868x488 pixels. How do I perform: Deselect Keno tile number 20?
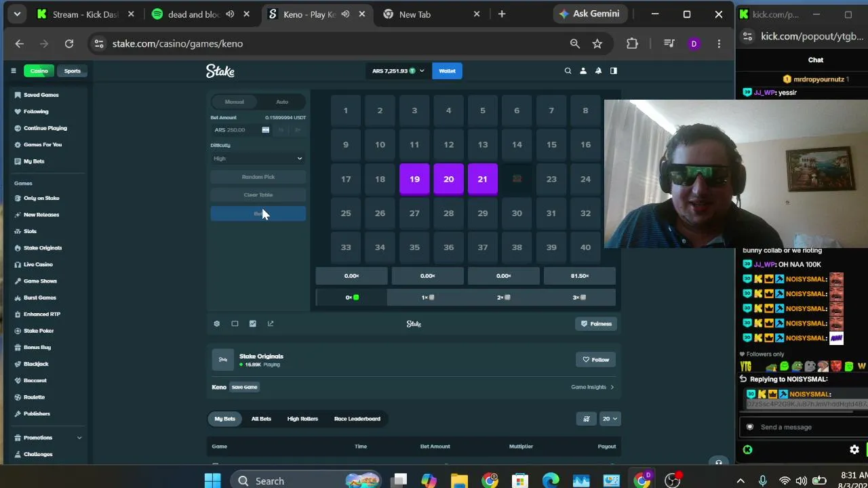click(448, 179)
